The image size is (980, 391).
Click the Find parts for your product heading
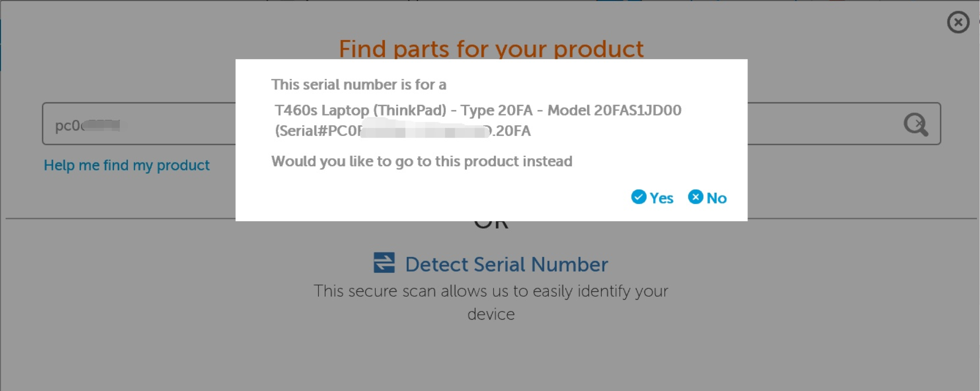(491, 49)
